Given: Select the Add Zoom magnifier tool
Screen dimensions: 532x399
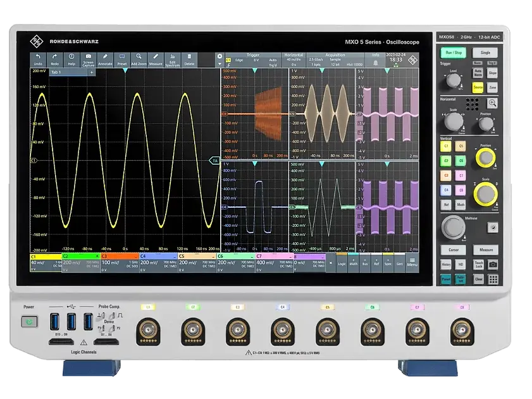Looking at the screenshot, I should (x=139, y=60).
